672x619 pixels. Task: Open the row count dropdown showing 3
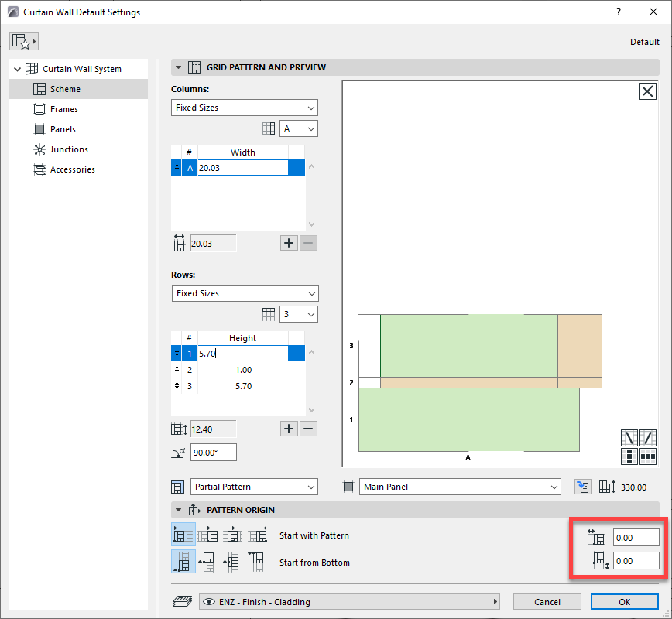299,314
